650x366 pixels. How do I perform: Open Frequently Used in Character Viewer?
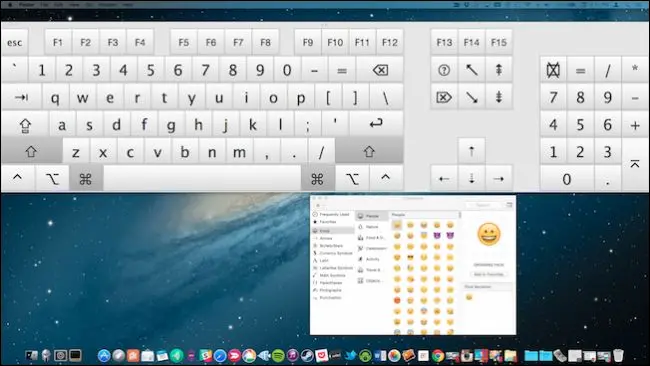332,214
